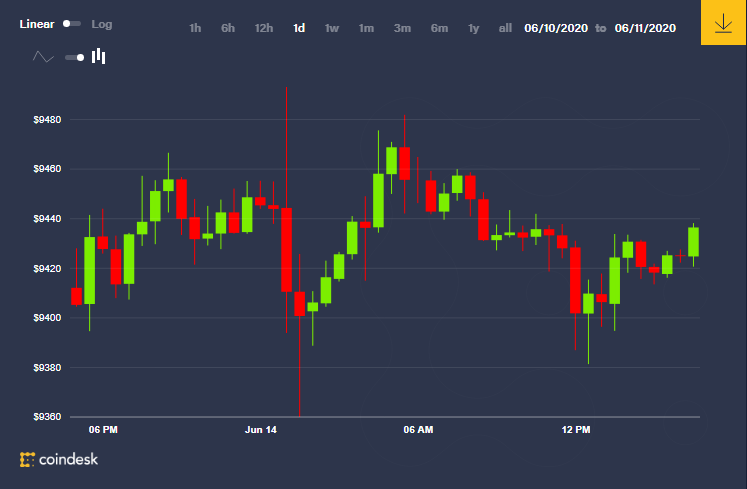This screenshot has width=747, height=489.
Task: Click the 06 AM time axis label
Action: (418, 429)
